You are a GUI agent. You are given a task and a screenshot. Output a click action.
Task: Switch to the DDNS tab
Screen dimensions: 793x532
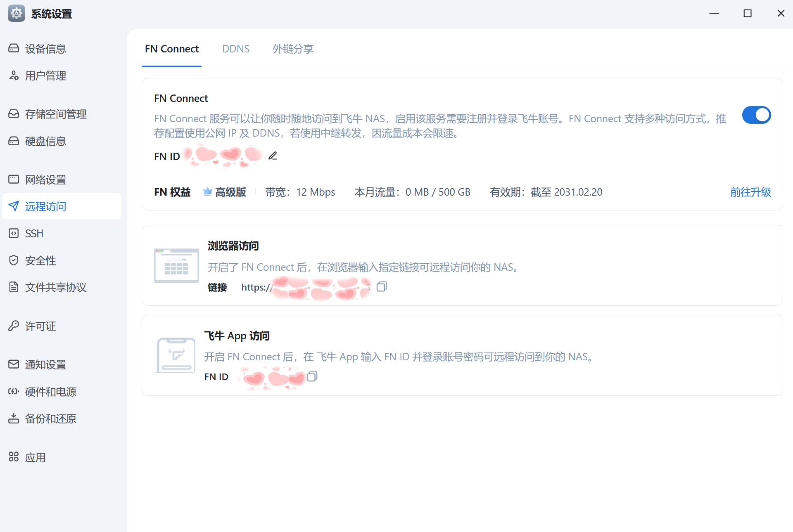235,49
